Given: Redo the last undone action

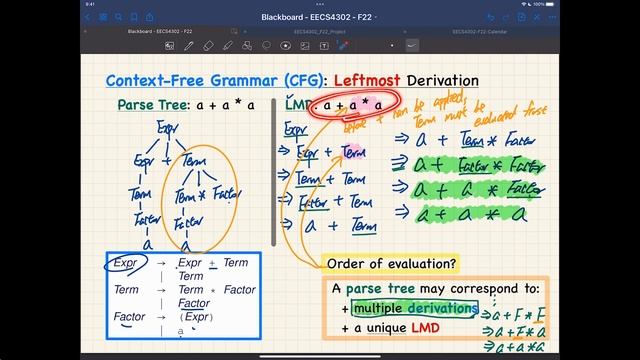Looking at the screenshot, I should tap(506, 18).
